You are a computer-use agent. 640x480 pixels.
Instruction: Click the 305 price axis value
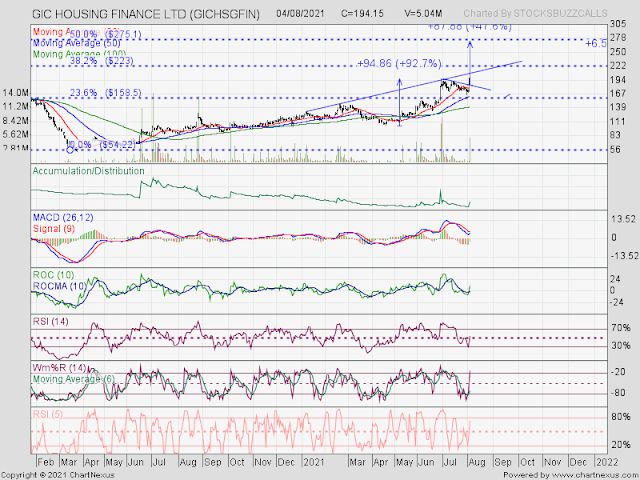618,24
